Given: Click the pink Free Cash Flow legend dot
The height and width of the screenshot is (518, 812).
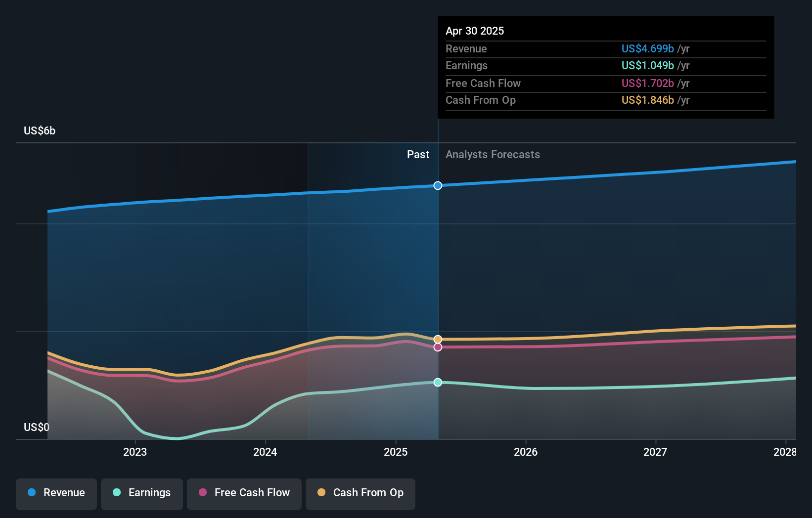Looking at the screenshot, I should [x=203, y=492].
